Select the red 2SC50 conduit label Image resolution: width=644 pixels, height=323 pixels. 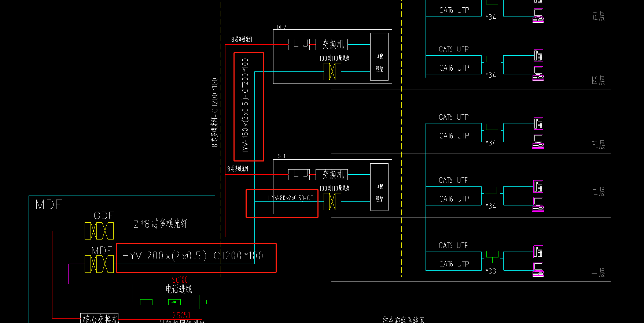[181, 315]
